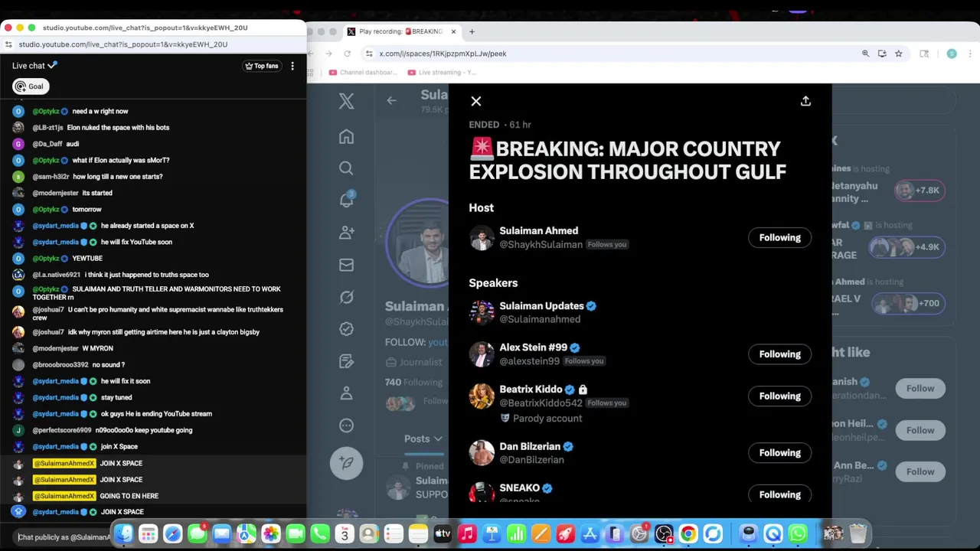Viewport: 980px width, 551px height.
Task: Open Alex Stein #99 speaker avatar
Action: click(482, 354)
